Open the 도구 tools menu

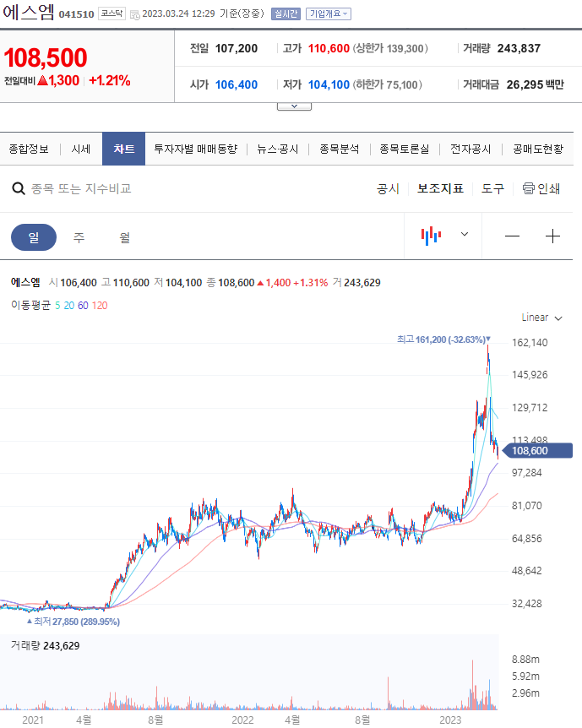click(492, 188)
